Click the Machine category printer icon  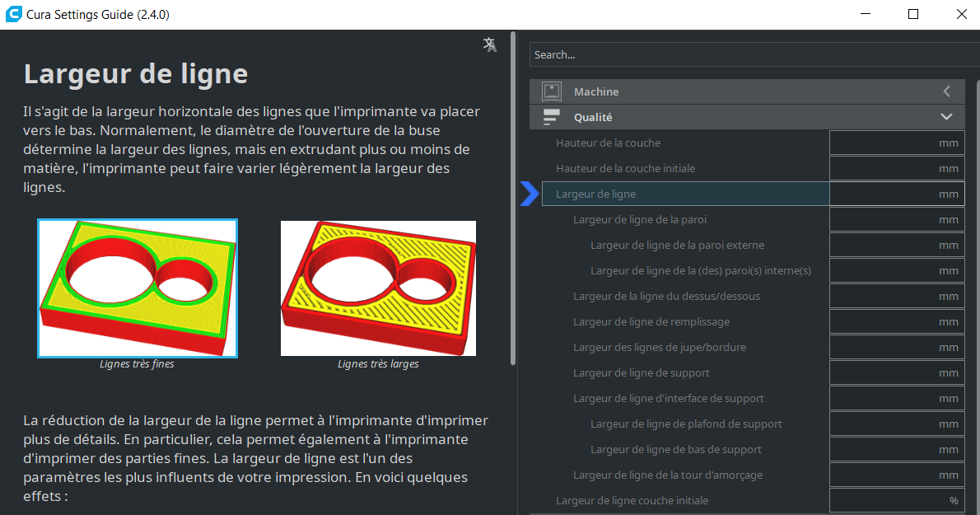(x=551, y=91)
